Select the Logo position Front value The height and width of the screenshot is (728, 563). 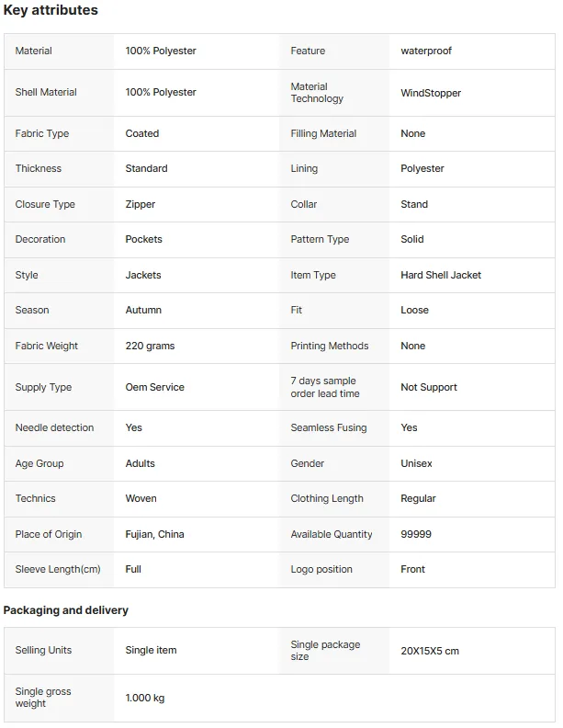(x=412, y=569)
